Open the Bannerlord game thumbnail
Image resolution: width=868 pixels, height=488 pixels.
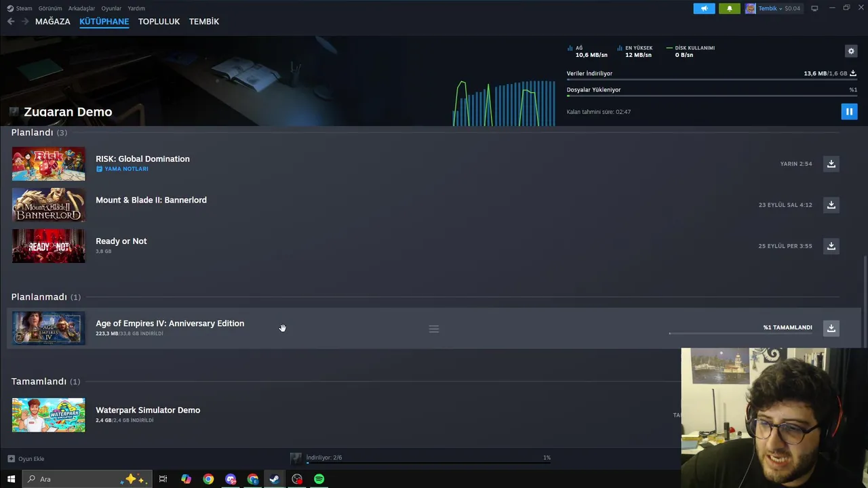(49, 205)
